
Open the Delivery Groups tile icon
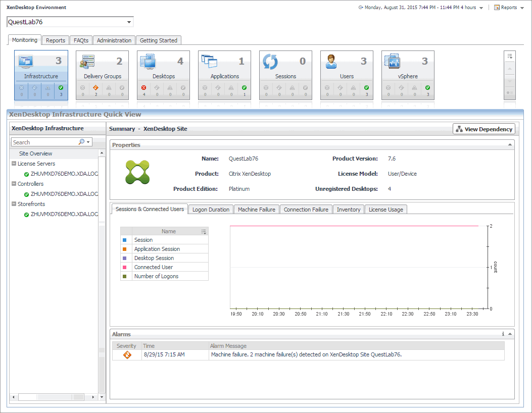coord(87,62)
